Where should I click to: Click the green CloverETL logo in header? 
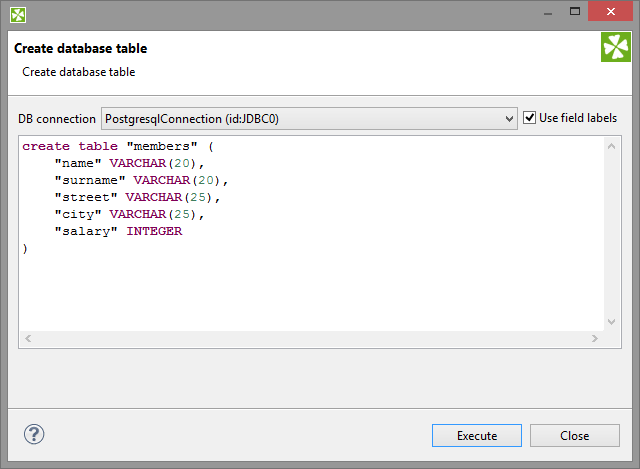tap(614, 48)
